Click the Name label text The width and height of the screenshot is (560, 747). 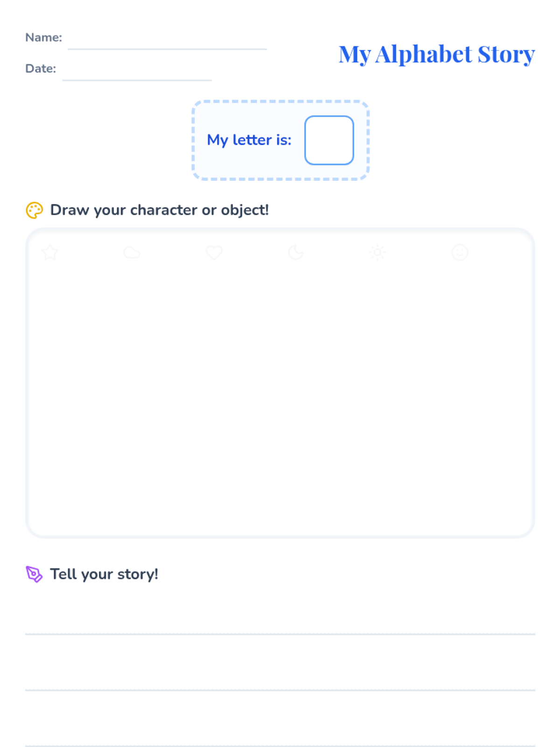click(x=43, y=37)
